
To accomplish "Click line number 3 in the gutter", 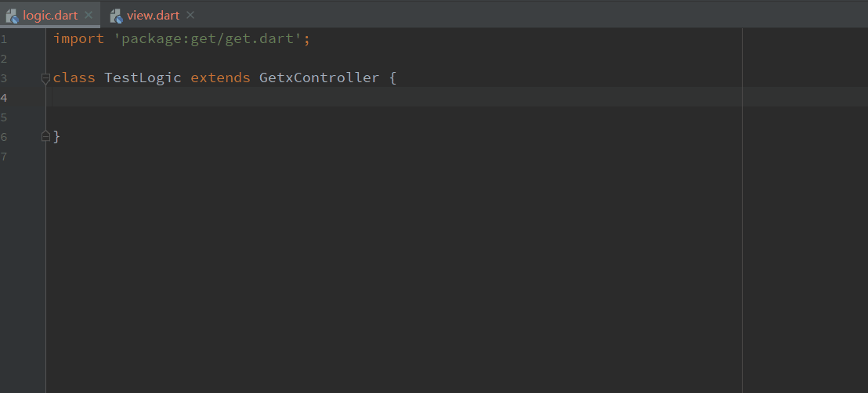I will [4, 78].
